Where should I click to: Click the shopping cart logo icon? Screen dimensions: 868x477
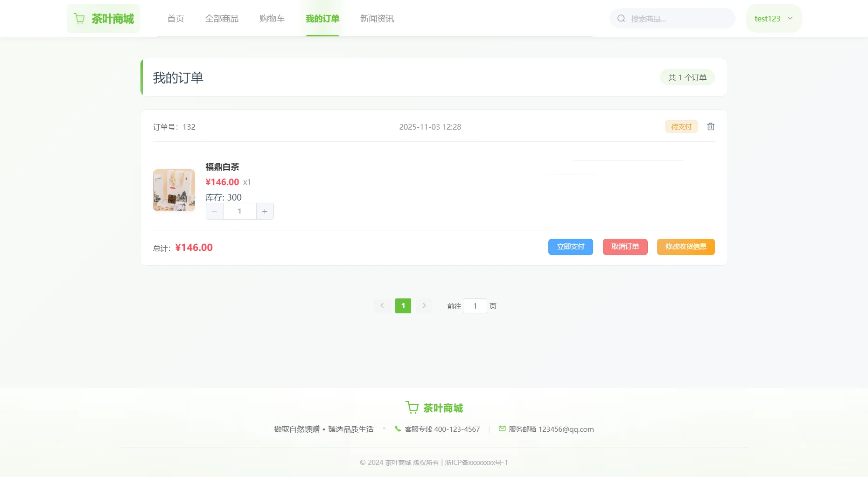tap(79, 18)
